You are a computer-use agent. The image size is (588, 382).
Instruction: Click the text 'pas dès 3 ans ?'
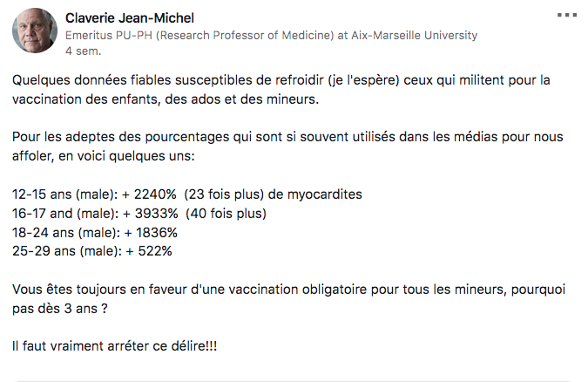point(60,309)
